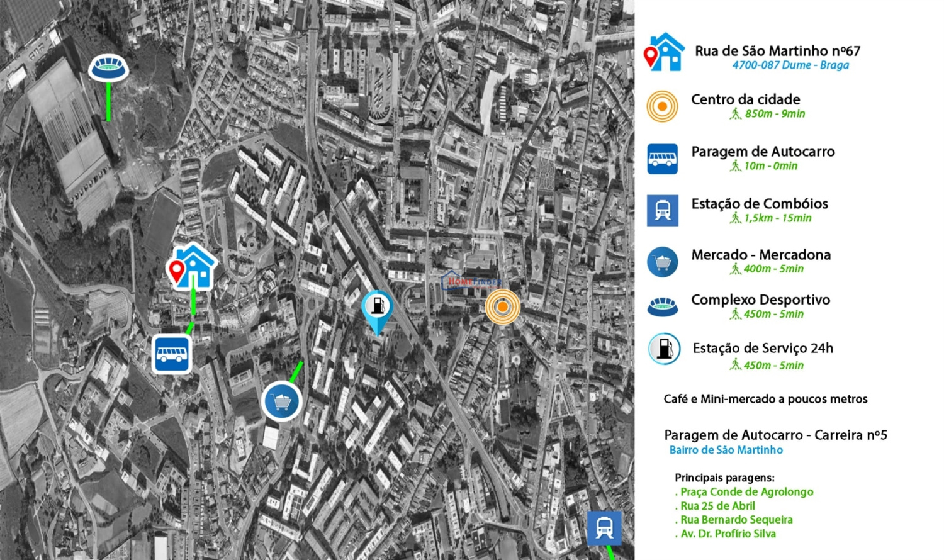
Task: Select the Praça Conde de Agrolongo stop
Action: coord(746,492)
